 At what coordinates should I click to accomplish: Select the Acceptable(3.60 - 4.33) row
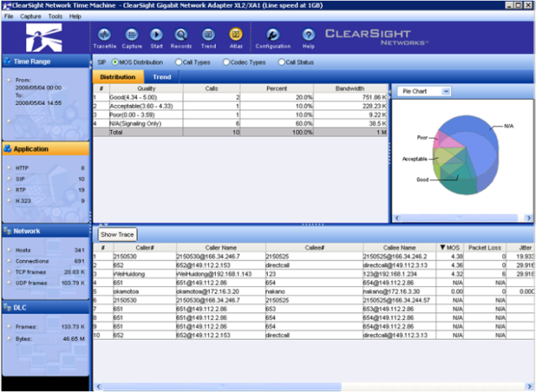click(x=240, y=106)
